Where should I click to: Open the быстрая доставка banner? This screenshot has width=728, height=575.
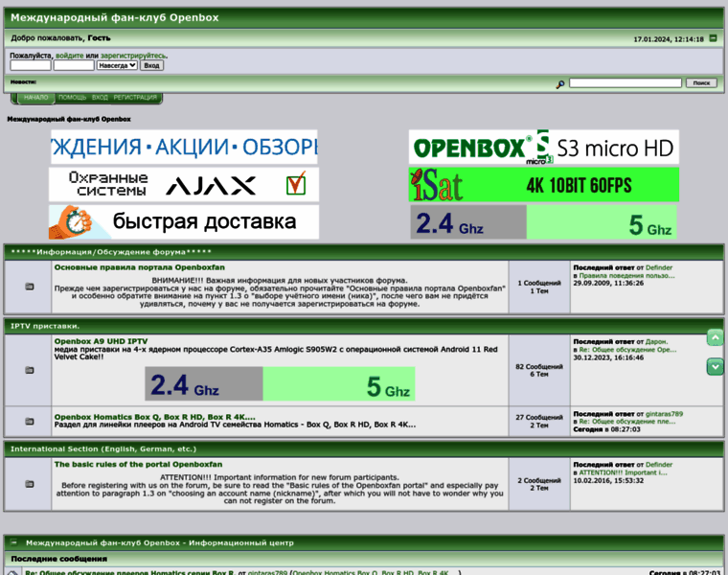[x=184, y=222]
